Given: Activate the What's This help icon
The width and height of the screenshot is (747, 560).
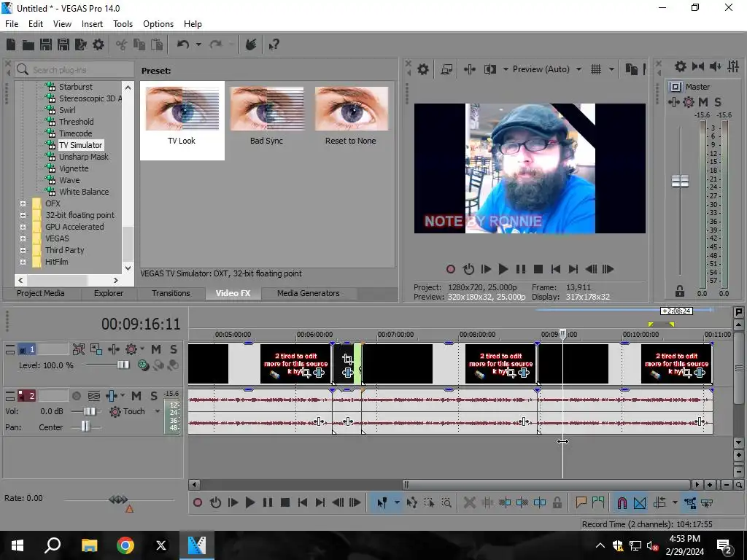Looking at the screenshot, I should (x=274, y=44).
